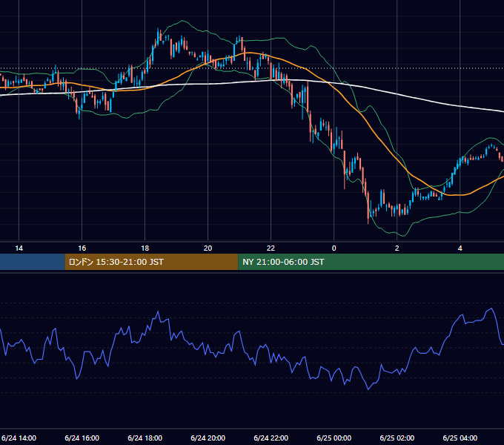Viewport: 504px width, 445px height.
Task: Click the hour label 20 on time axis
Action: click(208, 248)
